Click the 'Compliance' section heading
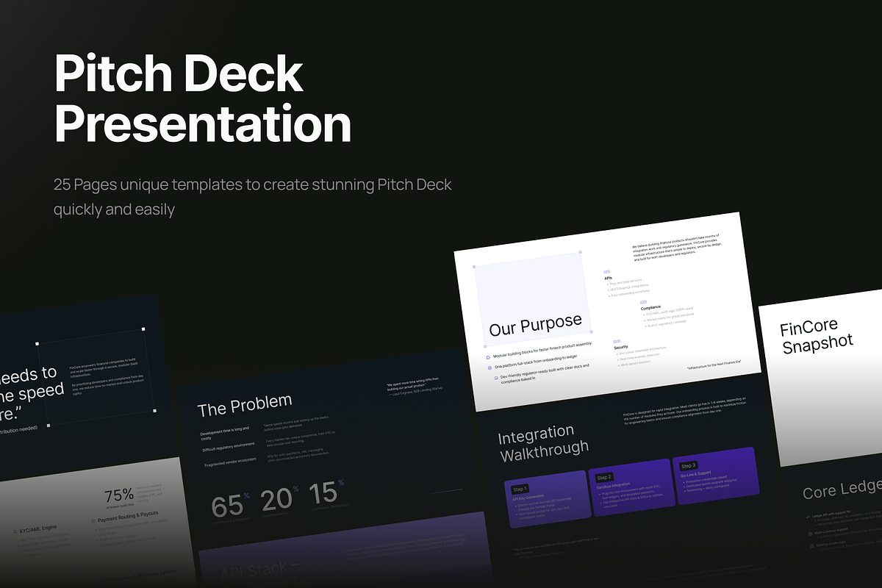This screenshot has height=588, width=882. click(650, 307)
